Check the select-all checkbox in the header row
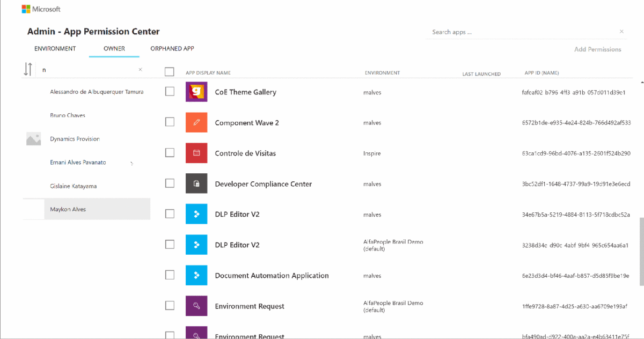644x339 pixels. tap(170, 71)
